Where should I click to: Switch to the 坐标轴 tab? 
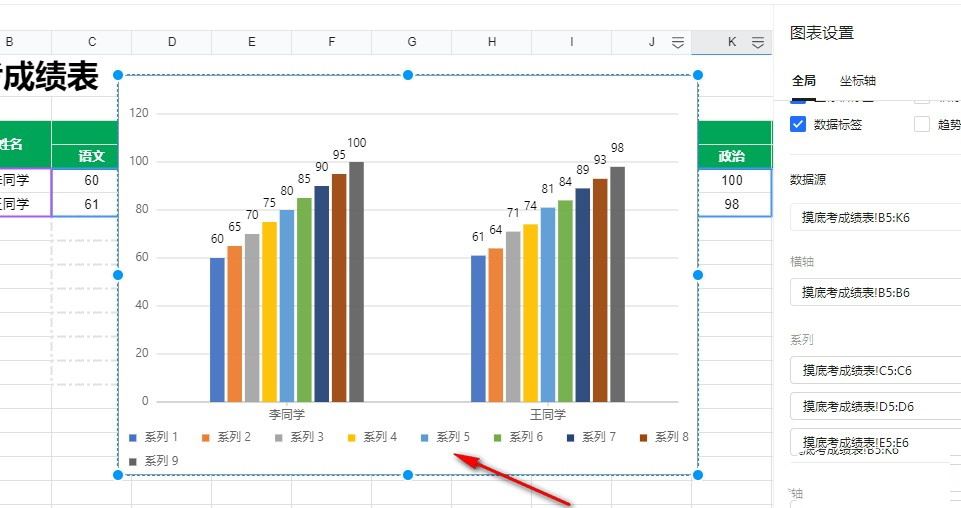(857, 81)
